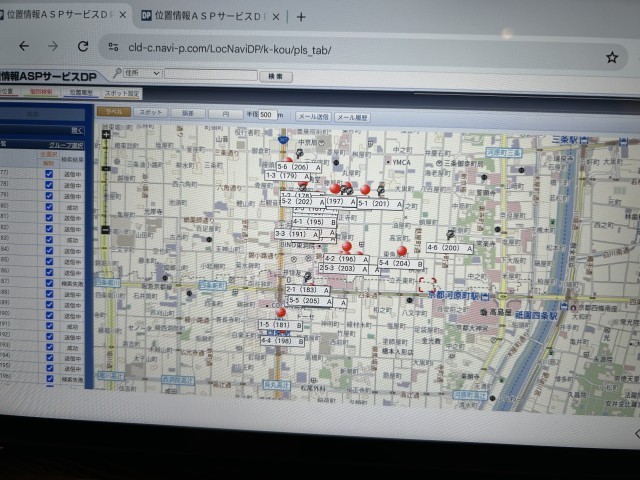Go back using the browser back arrow
The image size is (640, 480).
pos(24,46)
